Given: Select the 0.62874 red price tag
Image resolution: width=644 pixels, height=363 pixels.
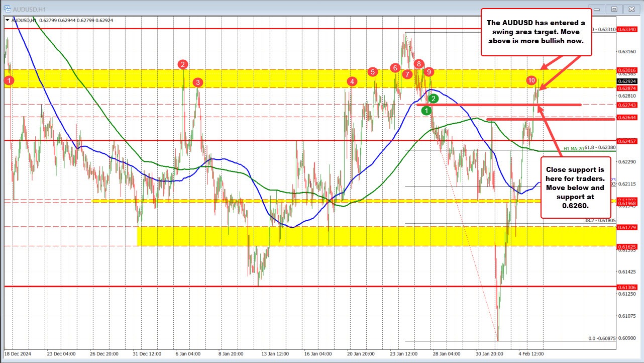Looking at the screenshot, I should coord(627,87).
